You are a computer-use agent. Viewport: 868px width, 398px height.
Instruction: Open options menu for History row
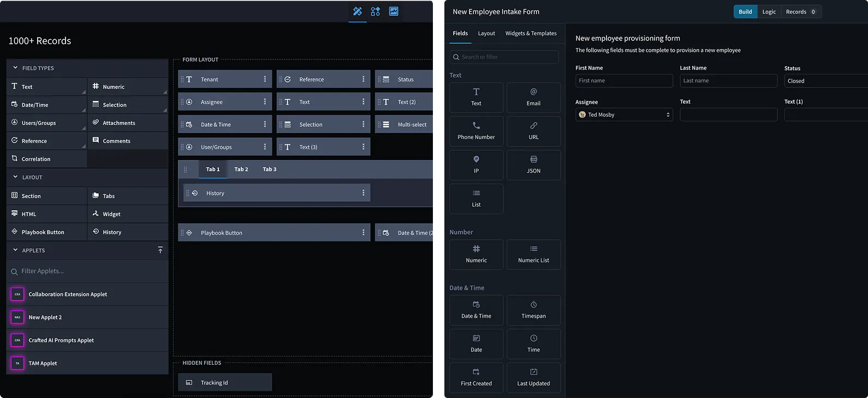(363, 193)
